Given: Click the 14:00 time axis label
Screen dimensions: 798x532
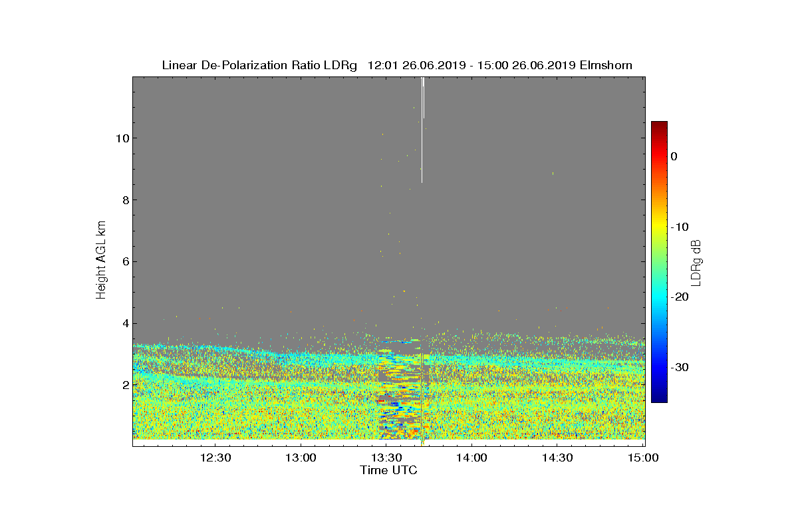Looking at the screenshot, I should (x=472, y=458).
